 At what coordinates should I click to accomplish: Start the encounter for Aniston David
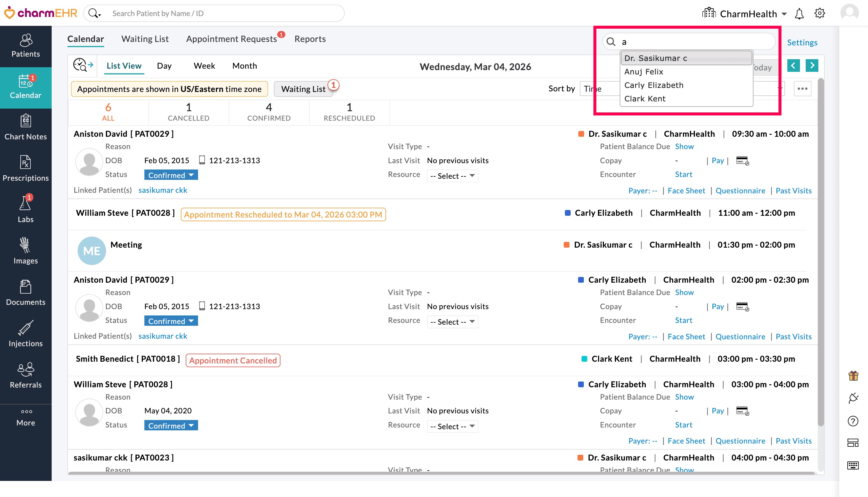(683, 174)
